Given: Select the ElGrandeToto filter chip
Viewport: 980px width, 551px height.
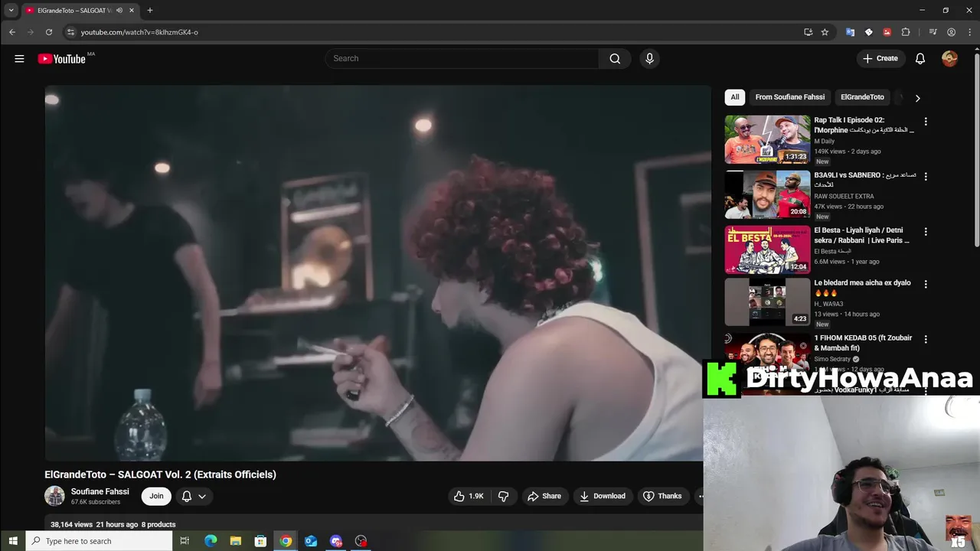Looking at the screenshot, I should point(862,97).
